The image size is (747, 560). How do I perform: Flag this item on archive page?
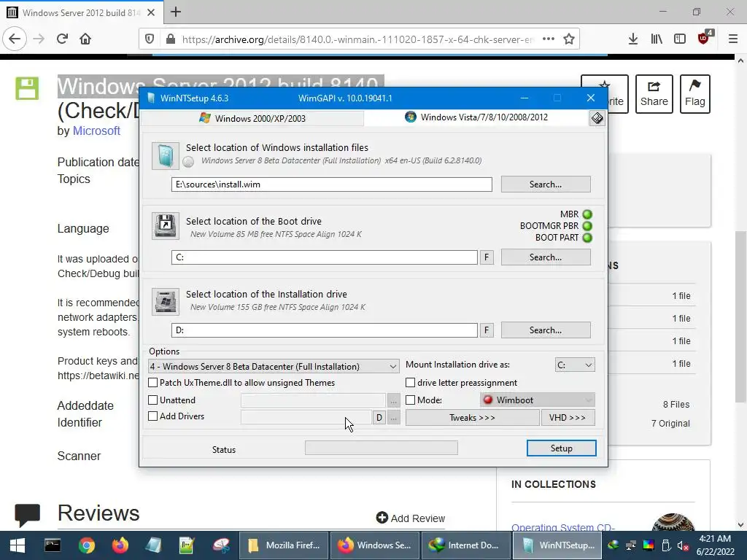(x=695, y=94)
